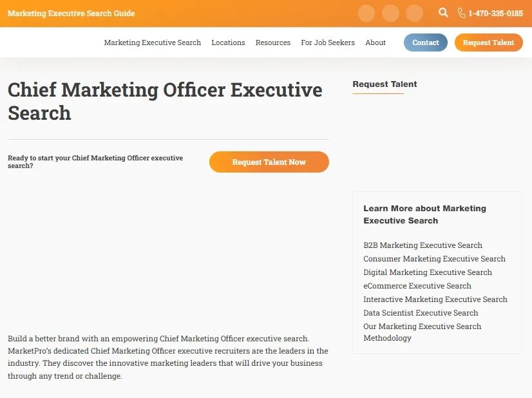The height and width of the screenshot is (398, 532).
Task: Click the blue Contact button
Action: [426, 43]
